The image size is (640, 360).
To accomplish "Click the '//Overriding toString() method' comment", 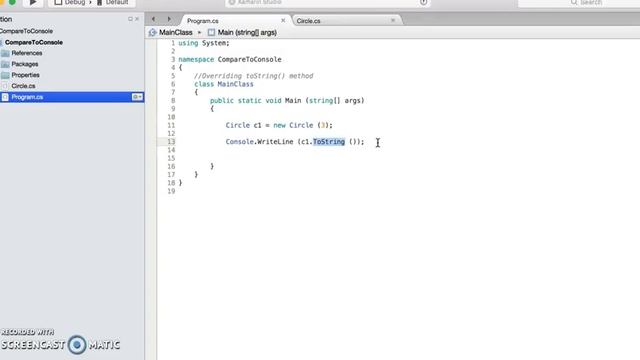I will [253, 76].
